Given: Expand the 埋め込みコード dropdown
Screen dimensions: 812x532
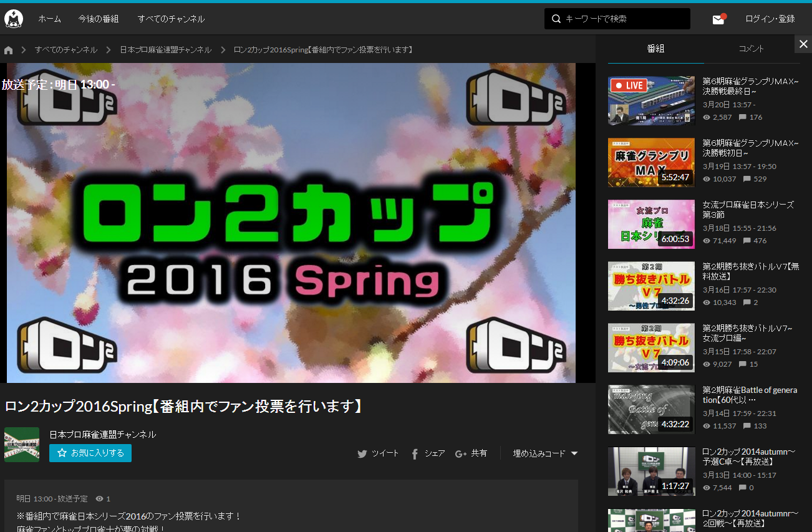Looking at the screenshot, I should coord(546,453).
